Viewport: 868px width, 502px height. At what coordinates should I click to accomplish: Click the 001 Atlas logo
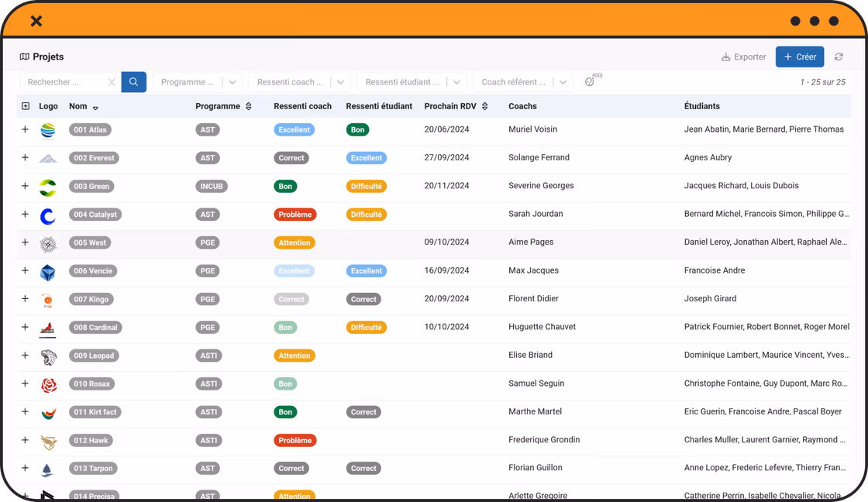(48, 130)
